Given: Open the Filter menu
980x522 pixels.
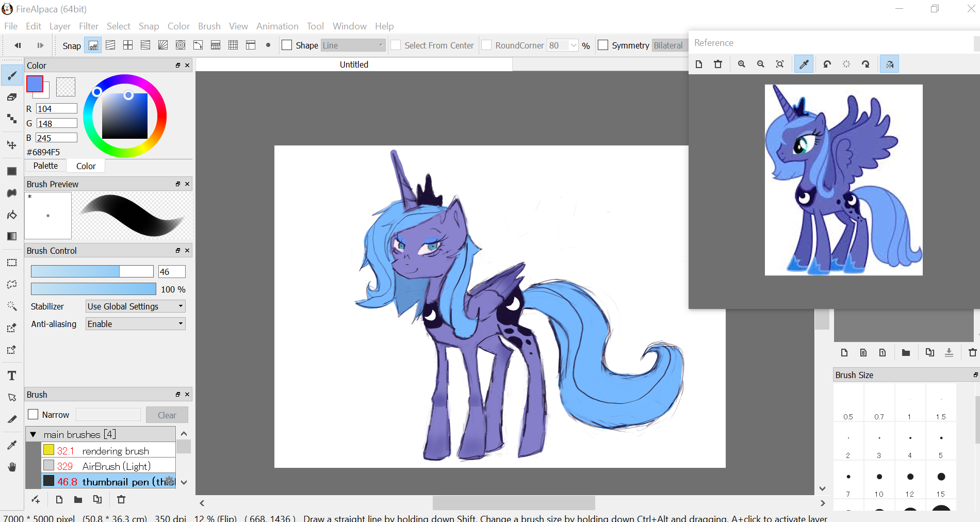Looking at the screenshot, I should pos(89,26).
